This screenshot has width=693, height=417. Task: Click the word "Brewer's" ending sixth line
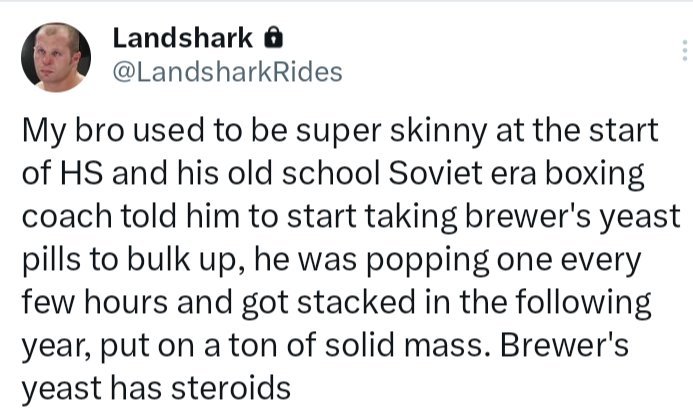coord(564,345)
